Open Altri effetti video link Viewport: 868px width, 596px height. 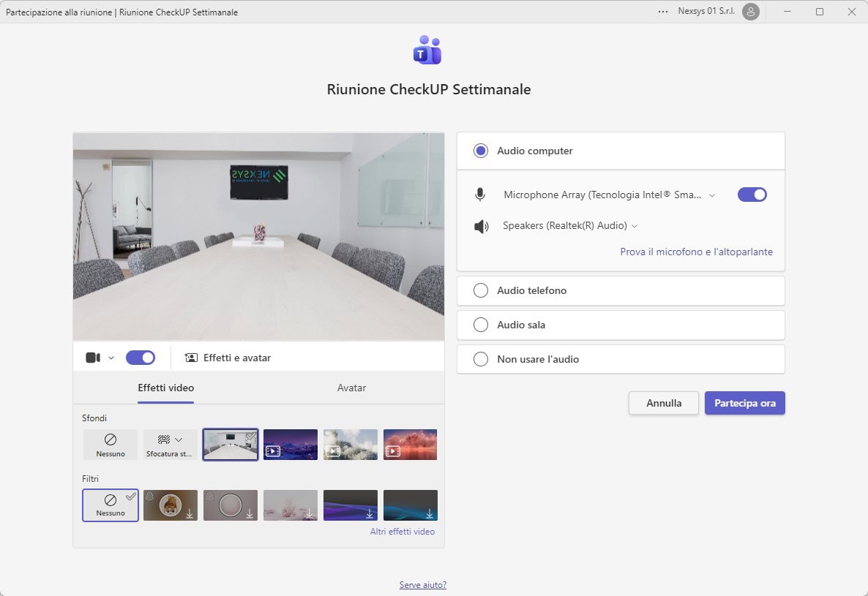point(403,532)
